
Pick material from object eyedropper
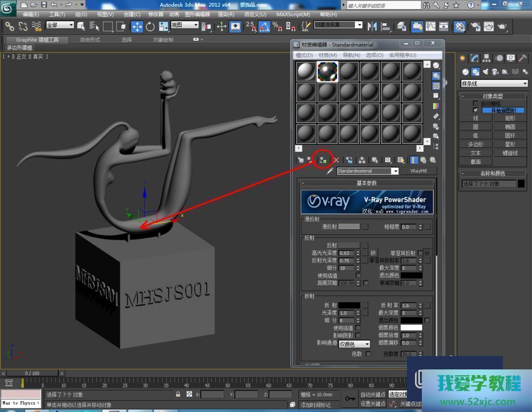click(330, 171)
